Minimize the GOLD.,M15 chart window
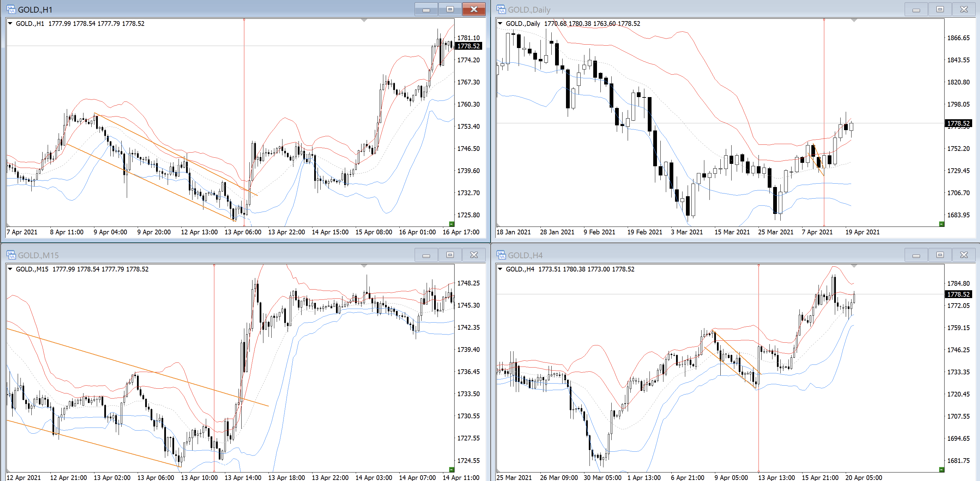The image size is (980, 481). click(x=426, y=255)
